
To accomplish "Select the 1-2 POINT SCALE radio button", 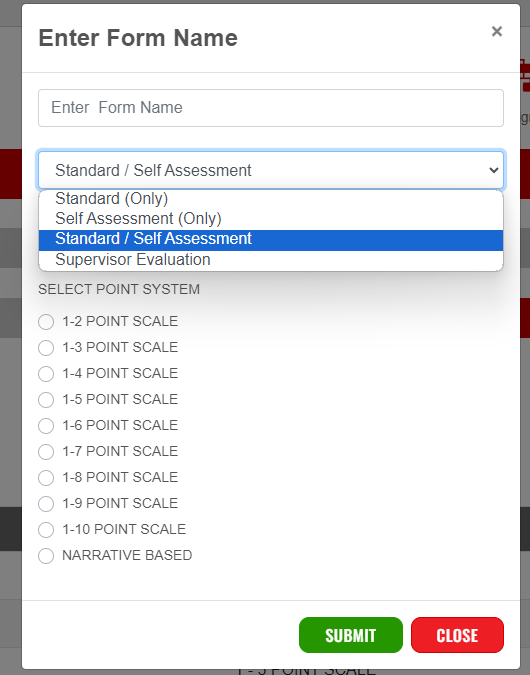I will [x=46, y=322].
